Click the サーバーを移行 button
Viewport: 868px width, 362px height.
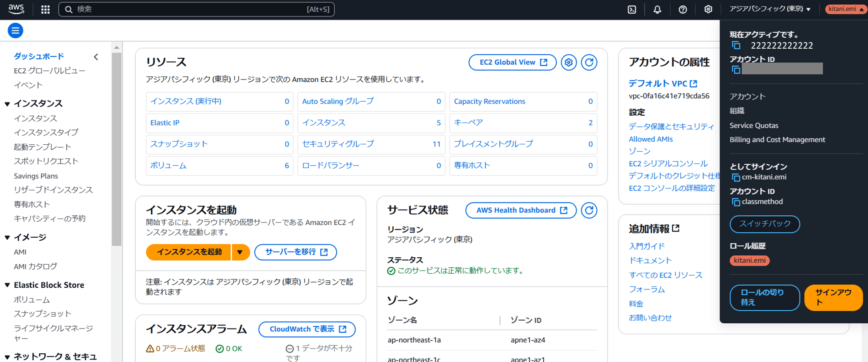[296, 252]
